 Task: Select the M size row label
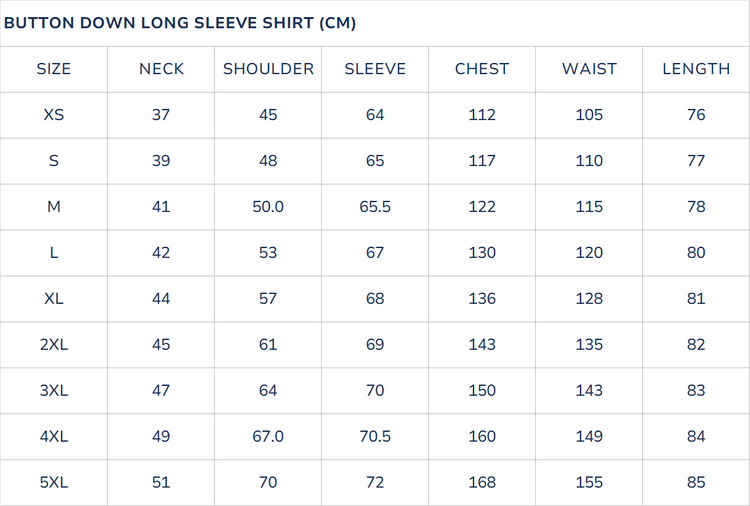(54, 207)
